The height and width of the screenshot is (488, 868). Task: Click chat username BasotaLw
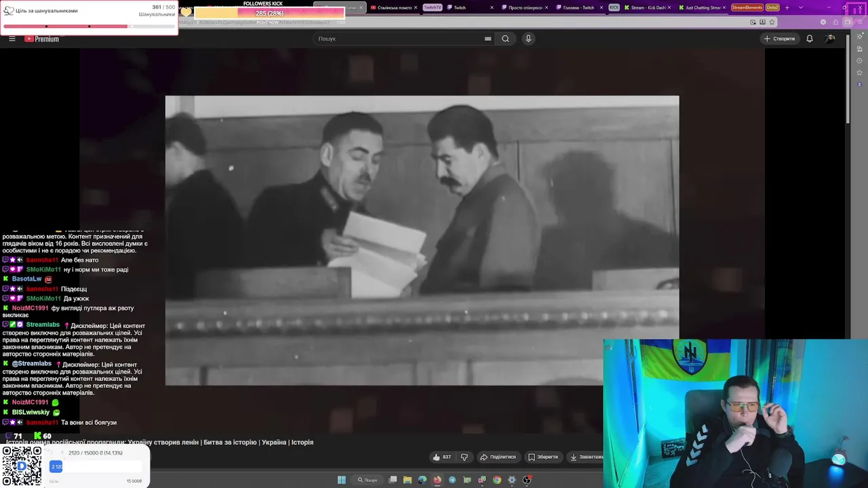(x=27, y=279)
